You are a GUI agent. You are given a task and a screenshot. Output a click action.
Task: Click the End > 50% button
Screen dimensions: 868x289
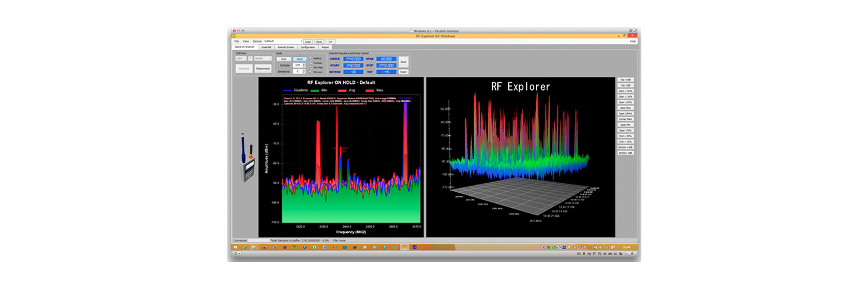pyautogui.click(x=625, y=136)
